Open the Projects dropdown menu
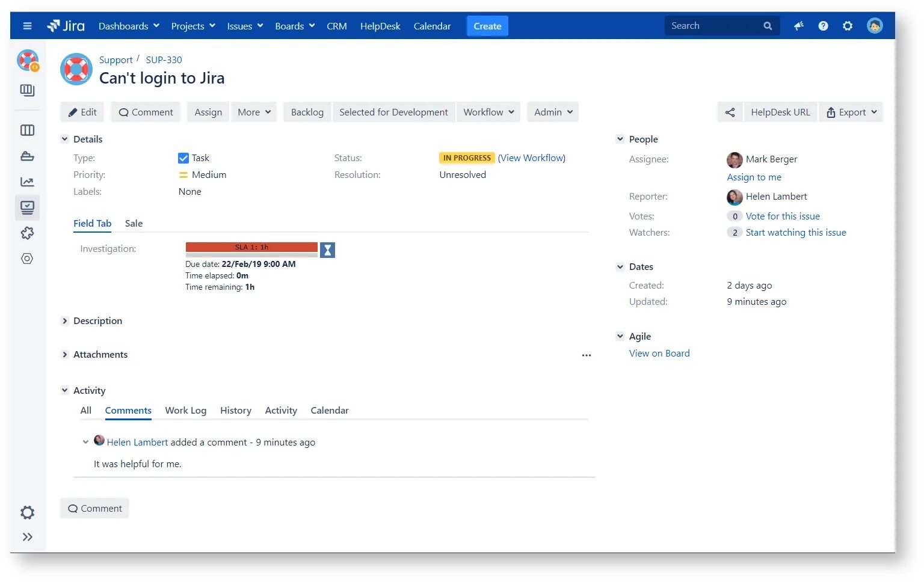 [193, 26]
